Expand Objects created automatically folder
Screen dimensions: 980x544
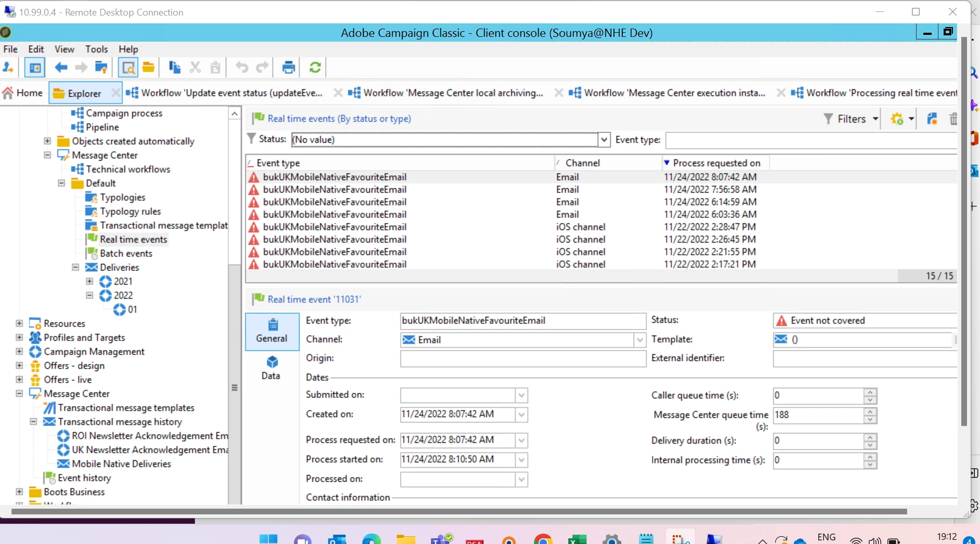point(47,141)
